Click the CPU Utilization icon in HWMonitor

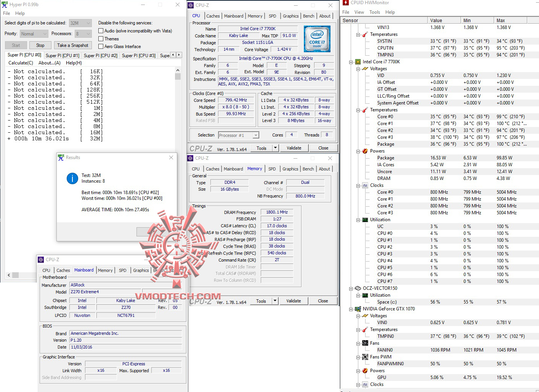pos(365,220)
